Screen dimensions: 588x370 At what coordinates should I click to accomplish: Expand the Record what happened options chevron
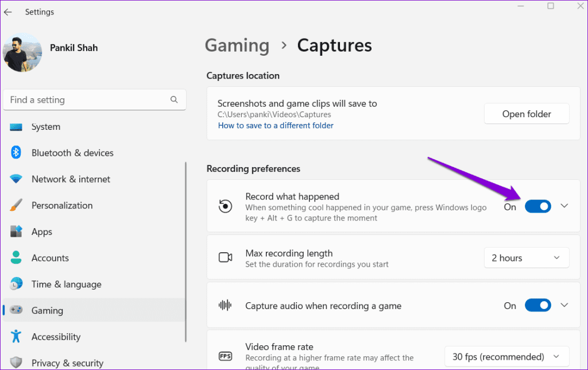[564, 206]
